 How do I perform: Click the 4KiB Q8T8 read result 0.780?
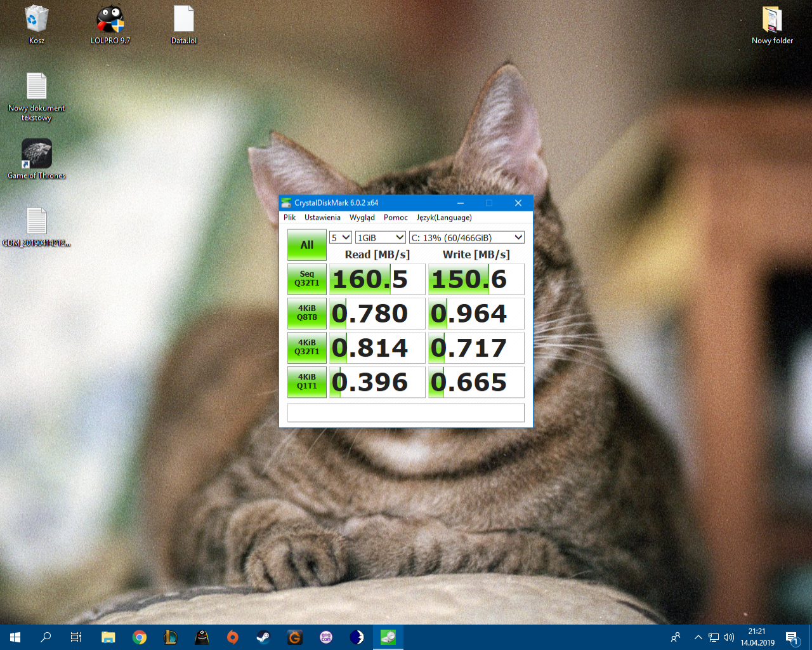[377, 314]
